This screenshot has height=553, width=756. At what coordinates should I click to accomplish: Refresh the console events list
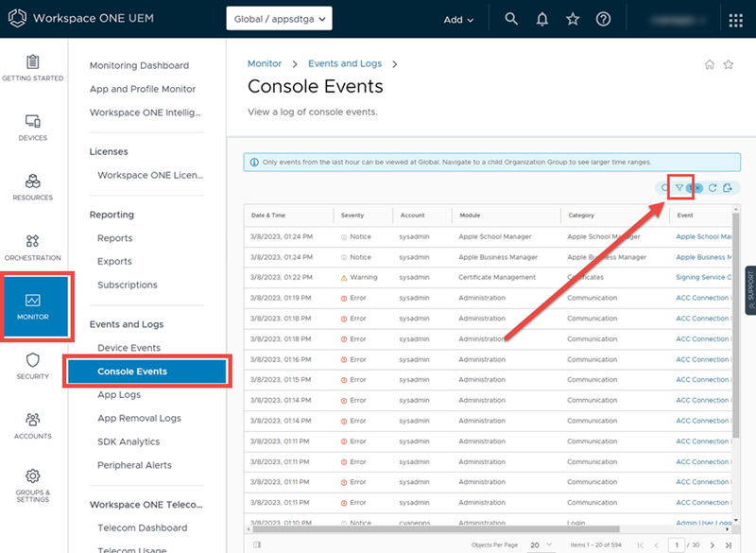pos(713,187)
